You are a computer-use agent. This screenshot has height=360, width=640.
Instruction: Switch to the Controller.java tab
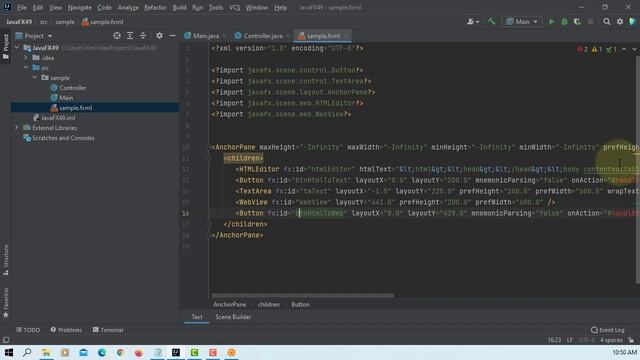pyautogui.click(x=261, y=36)
